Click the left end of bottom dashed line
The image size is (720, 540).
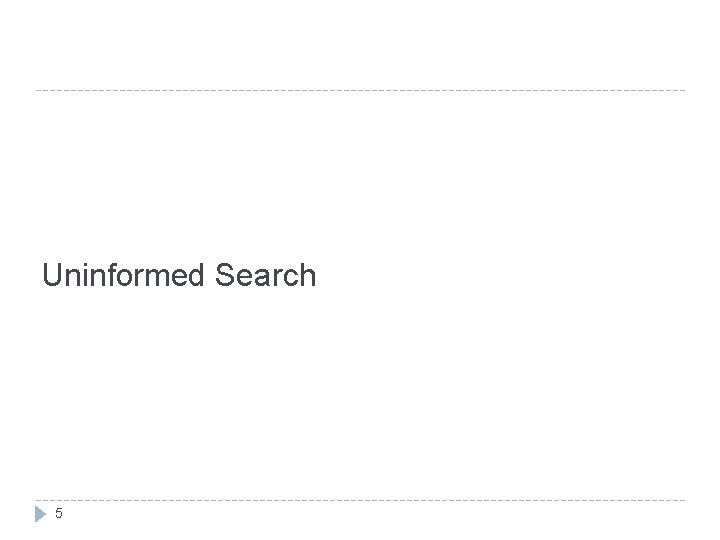tap(38, 500)
